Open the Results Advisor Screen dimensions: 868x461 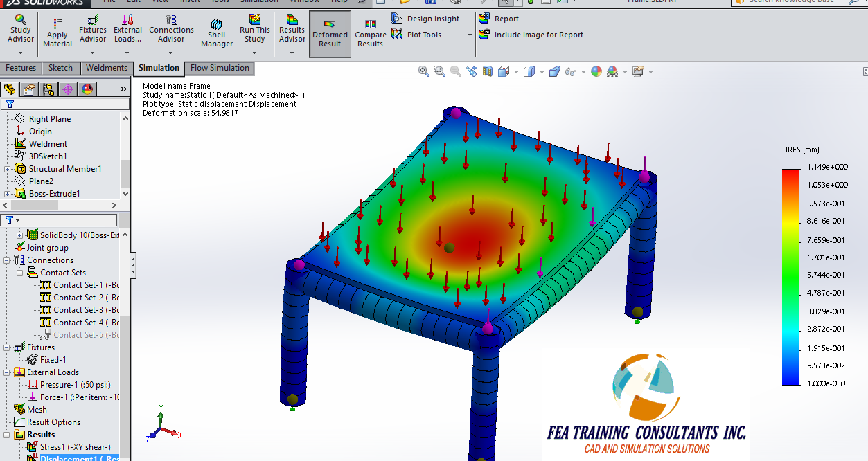292,30
